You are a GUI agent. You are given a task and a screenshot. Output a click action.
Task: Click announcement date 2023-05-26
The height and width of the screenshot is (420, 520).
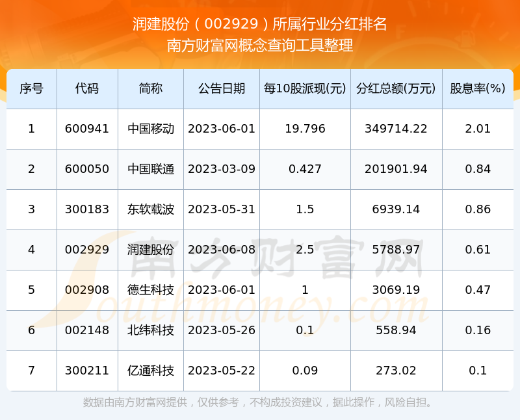(x=222, y=330)
